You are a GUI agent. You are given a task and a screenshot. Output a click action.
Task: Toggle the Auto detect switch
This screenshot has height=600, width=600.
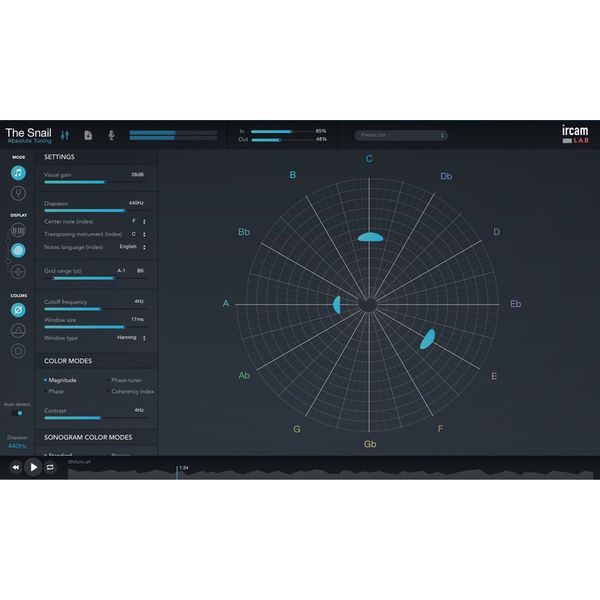[x=17, y=413]
